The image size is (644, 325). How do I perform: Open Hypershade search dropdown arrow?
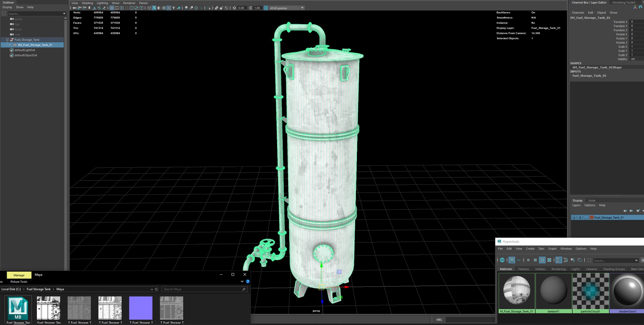coord(636,261)
